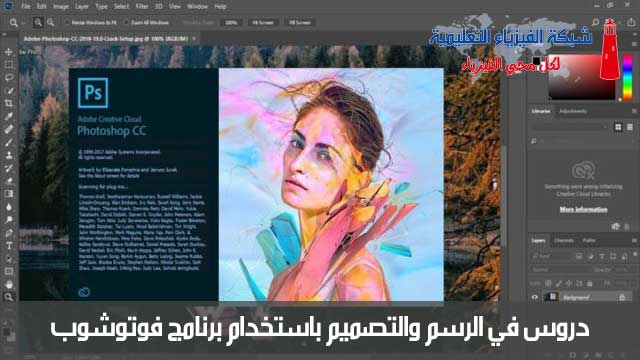Image resolution: width=640 pixels, height=360 pixels.
Task: Switch Libraries to grid view
Action: (x=618, y=127)
